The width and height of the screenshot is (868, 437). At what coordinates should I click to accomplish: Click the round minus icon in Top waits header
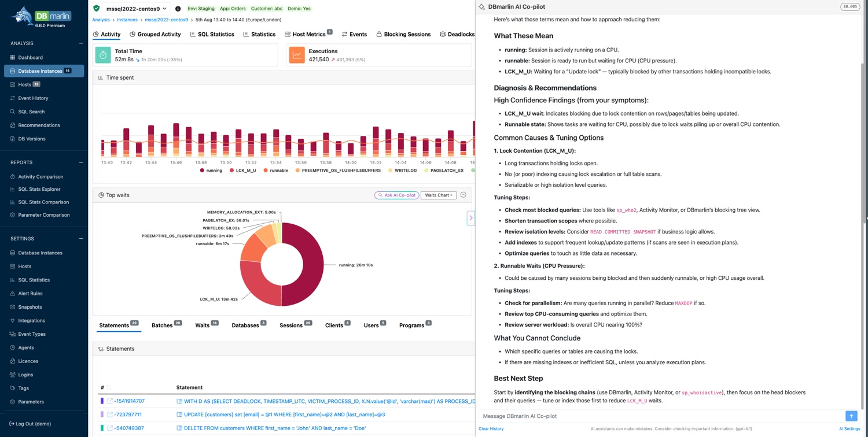click(464, 195)
